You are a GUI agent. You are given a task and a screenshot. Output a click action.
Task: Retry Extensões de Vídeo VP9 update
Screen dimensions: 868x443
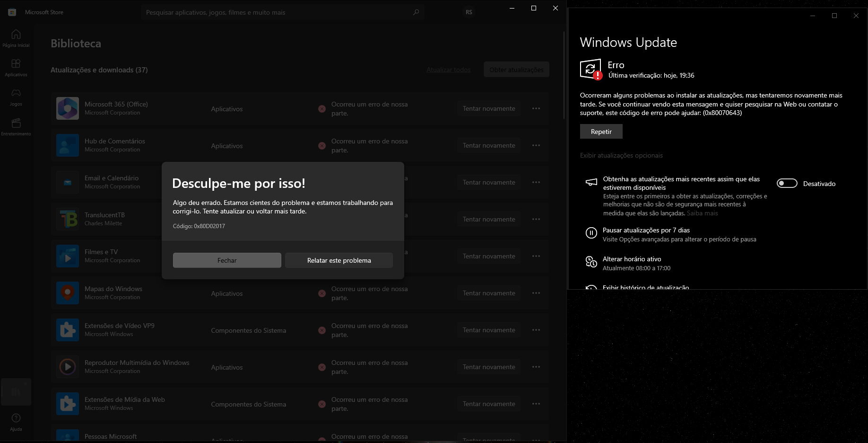pos(489,330)
